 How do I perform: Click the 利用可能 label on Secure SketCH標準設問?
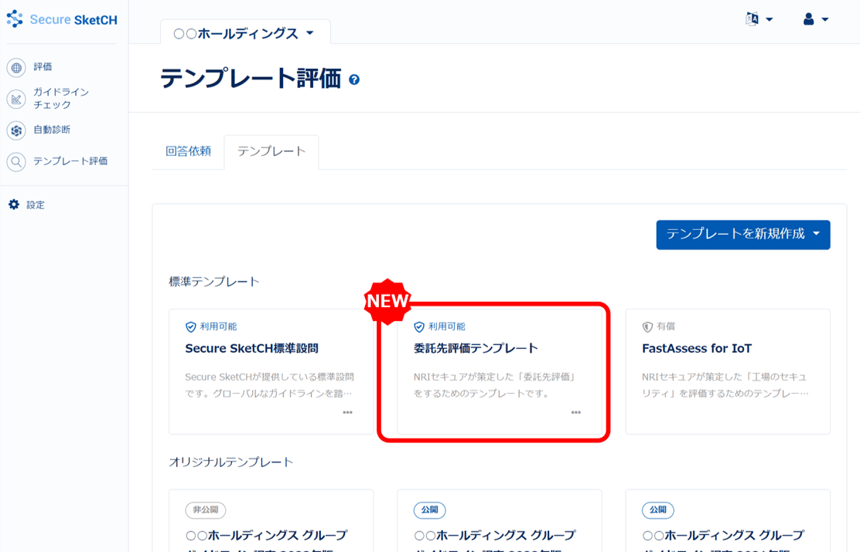tap(218, 326)
